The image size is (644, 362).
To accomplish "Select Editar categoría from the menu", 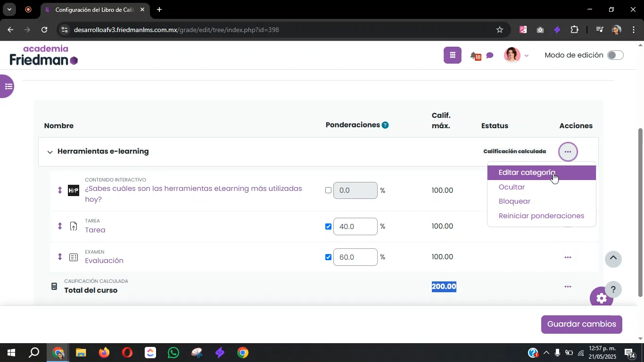I will (x=542, y=173).
